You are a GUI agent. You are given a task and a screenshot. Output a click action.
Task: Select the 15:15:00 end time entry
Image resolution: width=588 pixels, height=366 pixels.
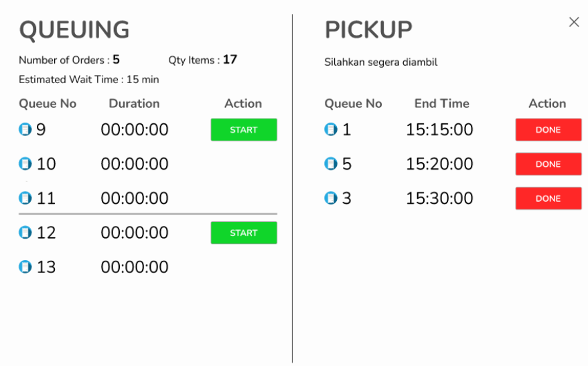click(x=439, y=129)
